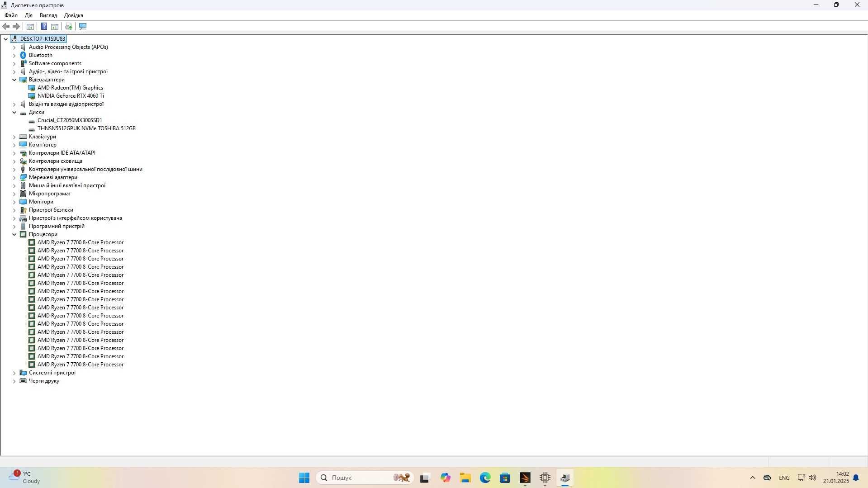Click the Процесори chip icon

pyautogui.click(x=23, y=234)
